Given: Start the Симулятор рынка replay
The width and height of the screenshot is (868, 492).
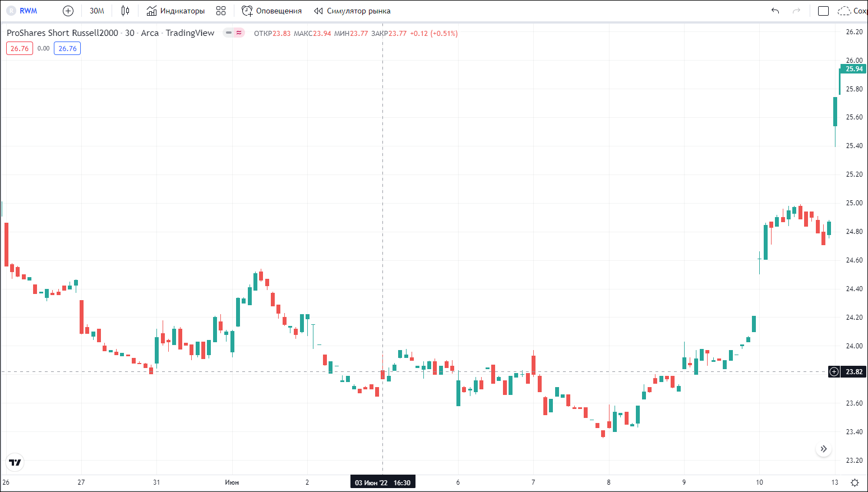Looking at the screenshot, I should [x=352, y=11].
